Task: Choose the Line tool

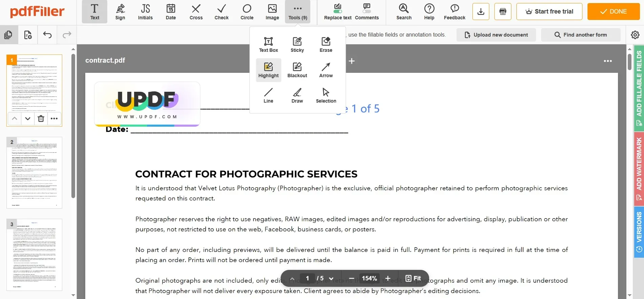Action: click(x=268, y=95)
